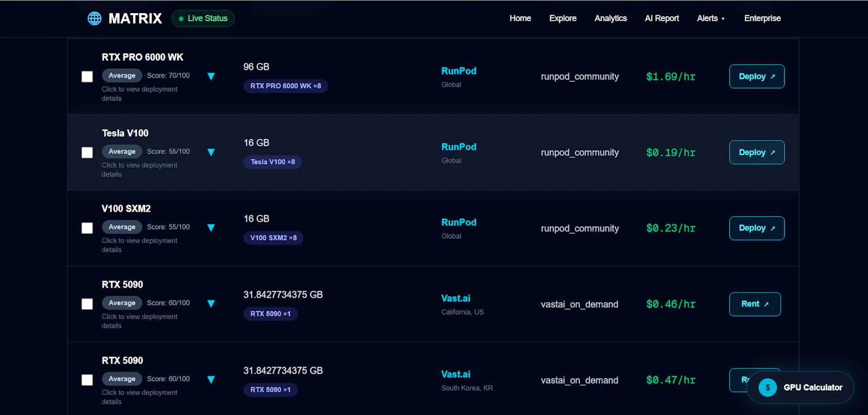Image resolution: width=868 pixels, height=415 pixels.
Task: Click the RTX PRO 6000 WK ×8 tag
Action: coord(285,86)
